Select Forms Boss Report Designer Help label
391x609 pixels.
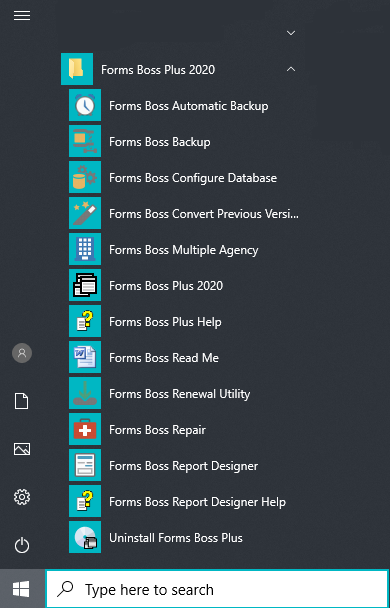pyautogui.click(x=198, y=502)
